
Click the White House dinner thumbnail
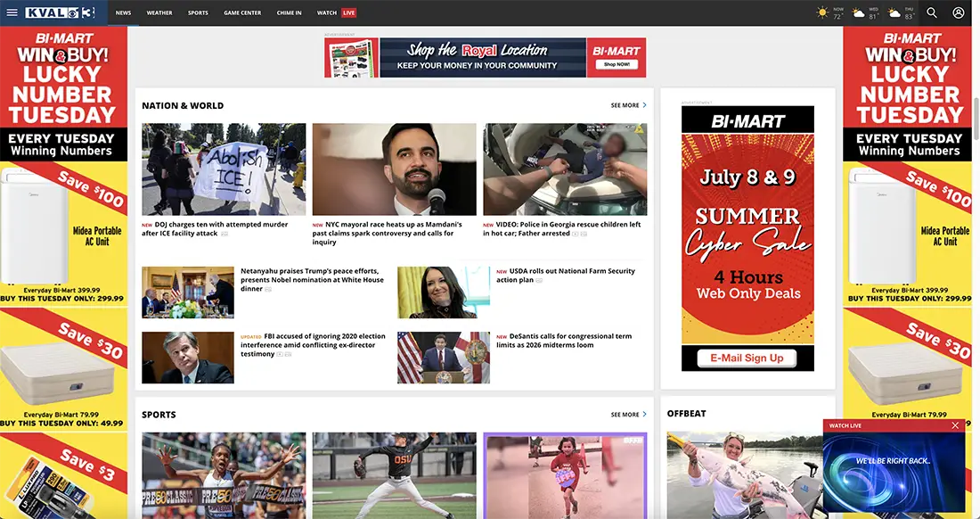click(x=187, y=292)
